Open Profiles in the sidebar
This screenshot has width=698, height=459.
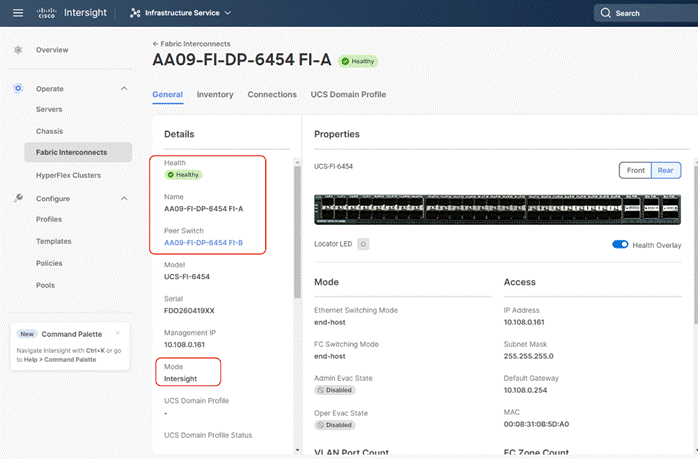49,219
